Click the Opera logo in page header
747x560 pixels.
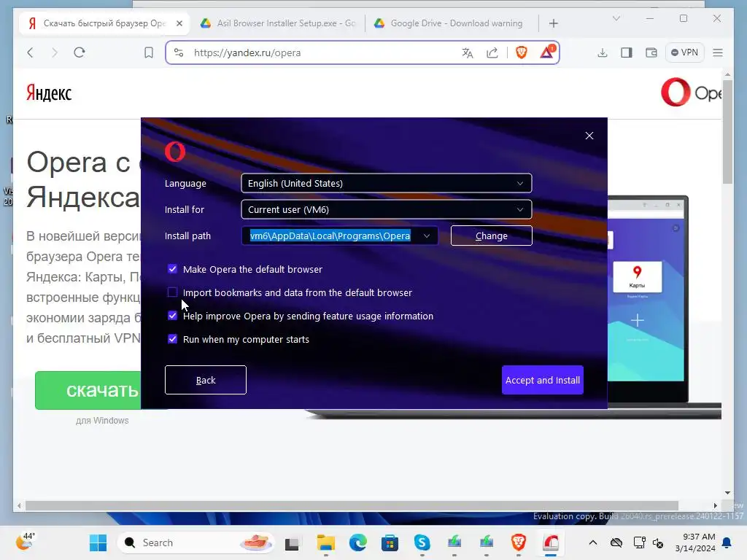point(691,92)
